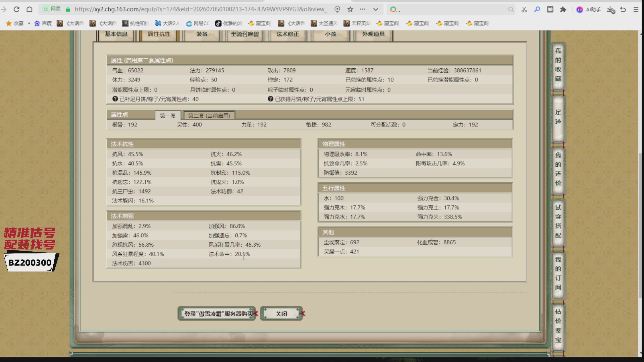Click the 法术伤害: 4300 row
Image resolution: width=644 pixels, height=362 pixels.
(x=131, y=263)
